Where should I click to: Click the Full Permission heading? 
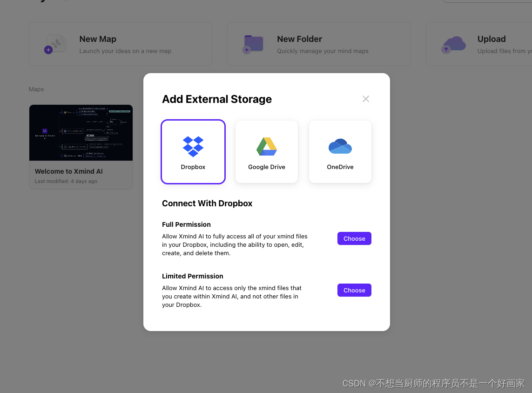coord(186,224)
